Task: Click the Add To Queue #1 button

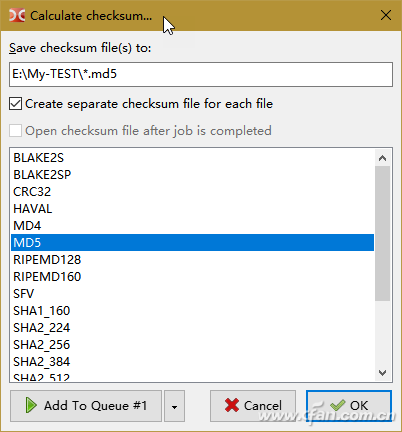Action: pos(86,406)
